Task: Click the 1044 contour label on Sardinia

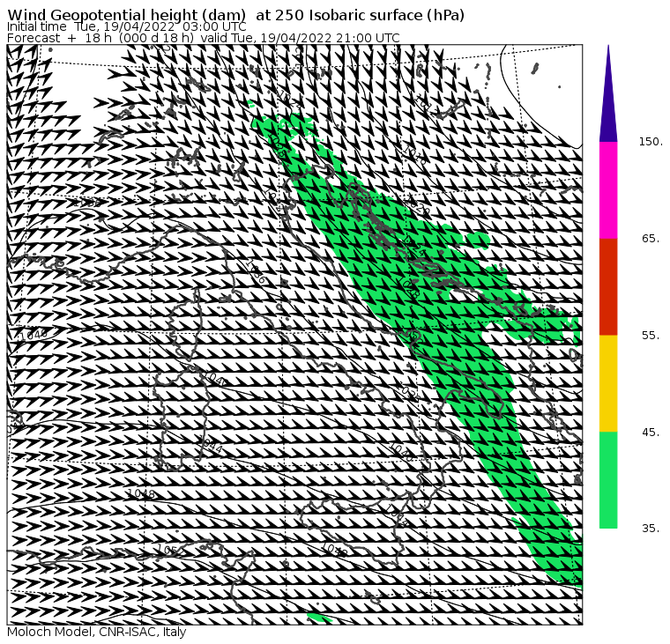Action: tap(211, 444)
